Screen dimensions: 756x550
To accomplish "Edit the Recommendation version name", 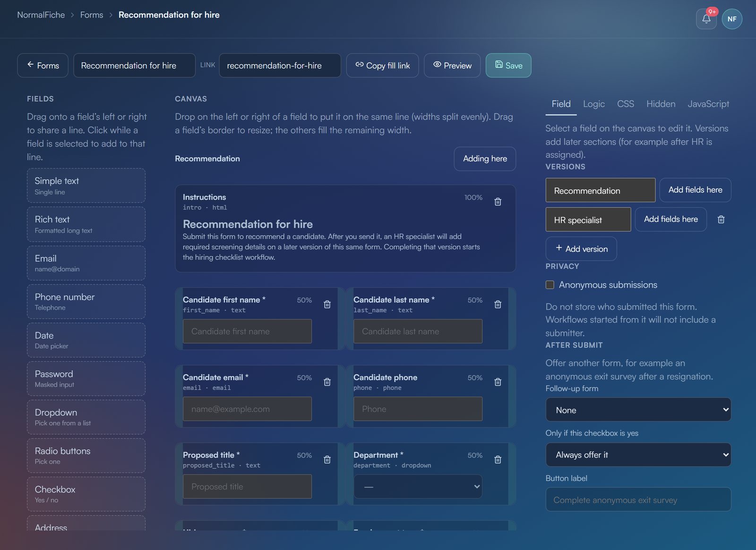I will [601, 190].
